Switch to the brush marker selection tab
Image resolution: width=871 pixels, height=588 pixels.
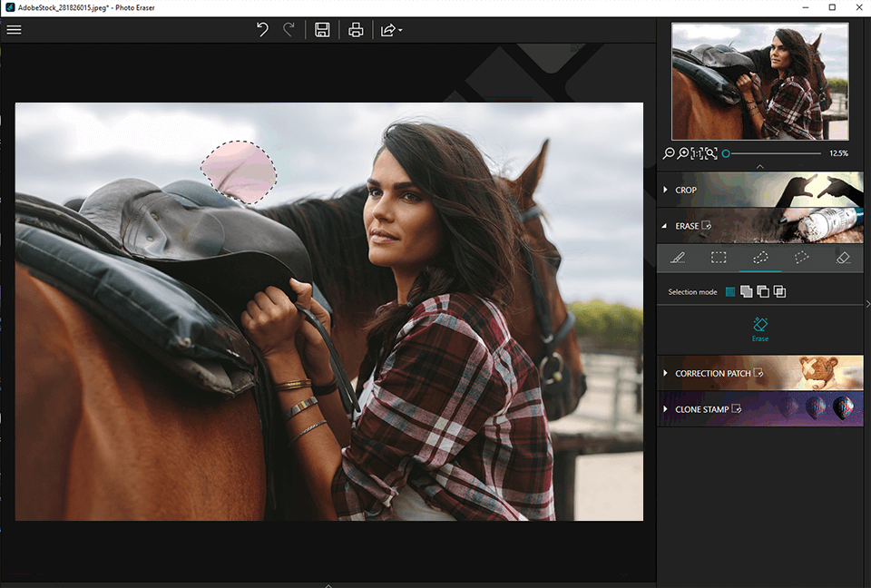tap(677, 258)
